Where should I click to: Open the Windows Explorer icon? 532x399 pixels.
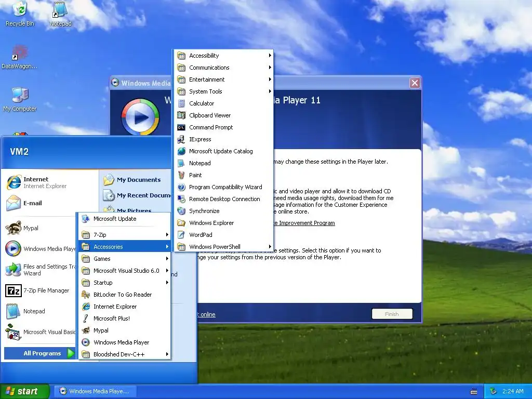(x=181, y=223)
